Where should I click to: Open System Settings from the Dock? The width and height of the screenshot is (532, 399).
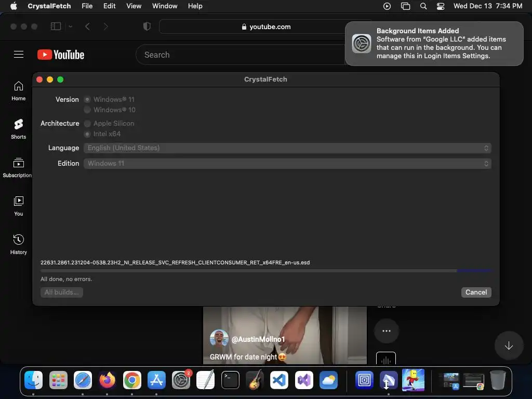point(181,380)
